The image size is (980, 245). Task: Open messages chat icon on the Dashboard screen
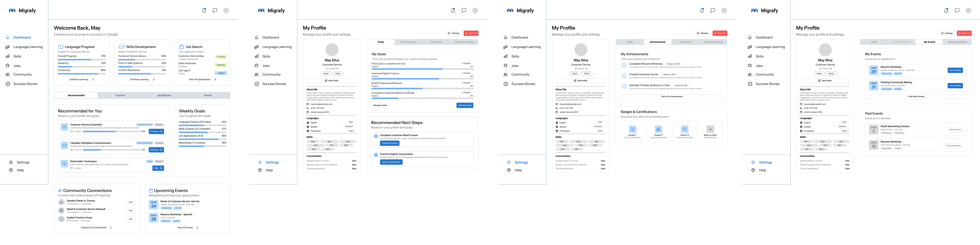click(x=215, y=11)
